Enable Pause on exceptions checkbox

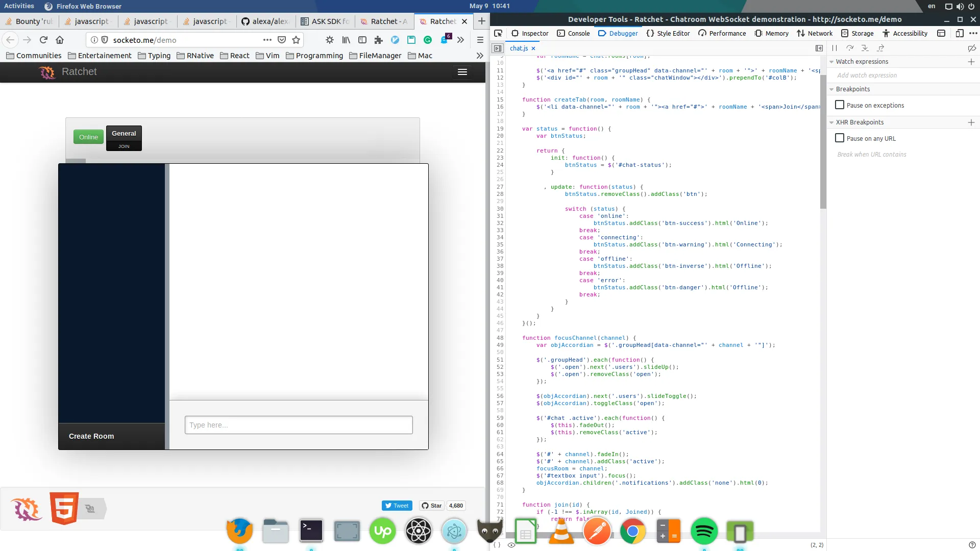point(840,105)
